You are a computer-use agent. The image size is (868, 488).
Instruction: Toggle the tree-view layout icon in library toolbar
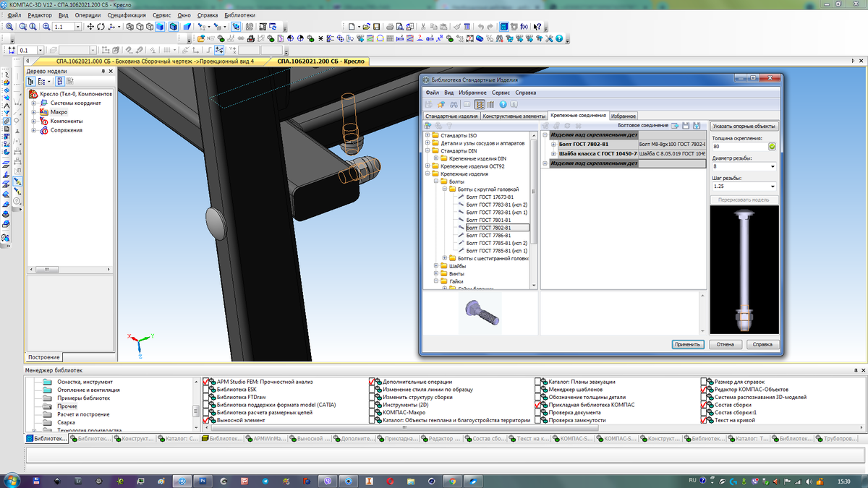pyautogui.click(x=480, y=105)
